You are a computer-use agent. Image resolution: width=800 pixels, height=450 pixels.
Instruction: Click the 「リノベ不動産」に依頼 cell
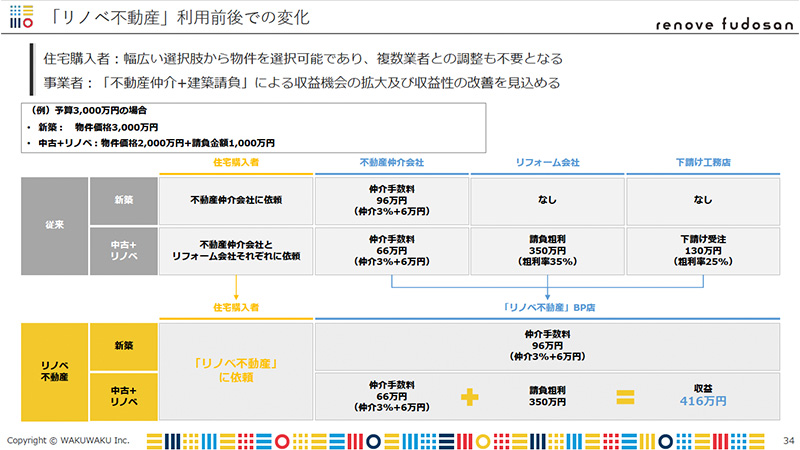pos(236,371)
